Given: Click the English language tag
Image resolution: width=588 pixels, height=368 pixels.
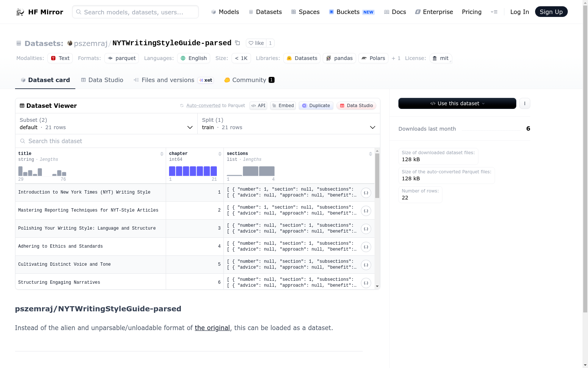Looking at the screenshot, I should pyautogui.click(x=194, y=58).
